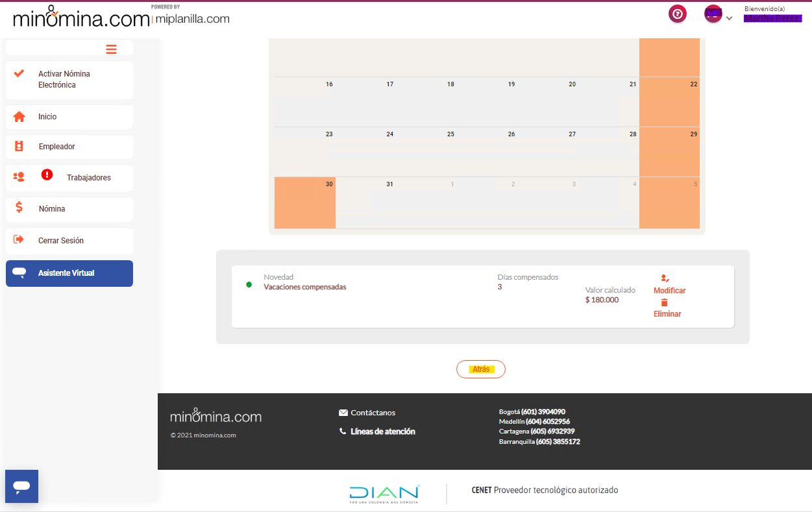Screen dimensions: 812x512
Task: Click the phone icon beside Líneas de atención
Action: [x=343, y=431]
